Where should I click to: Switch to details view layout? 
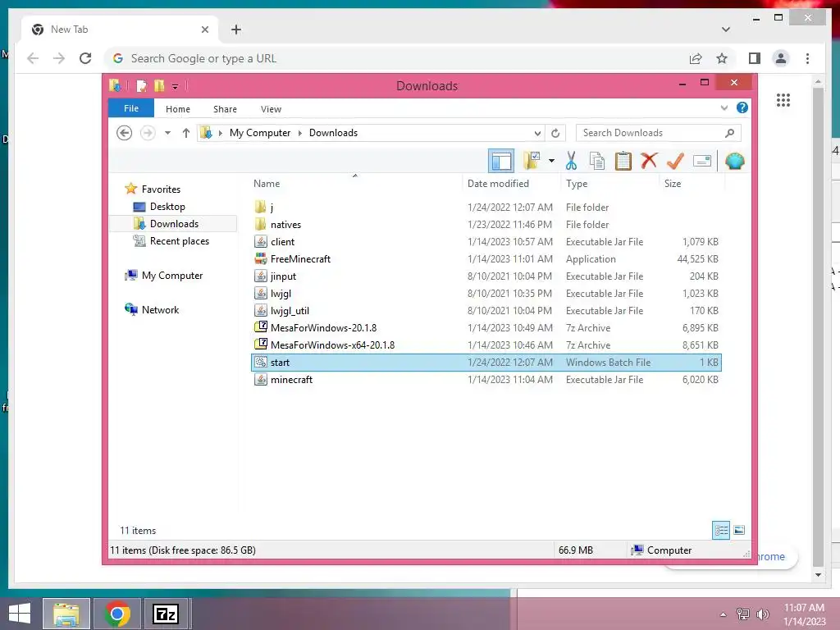point(721,531)
